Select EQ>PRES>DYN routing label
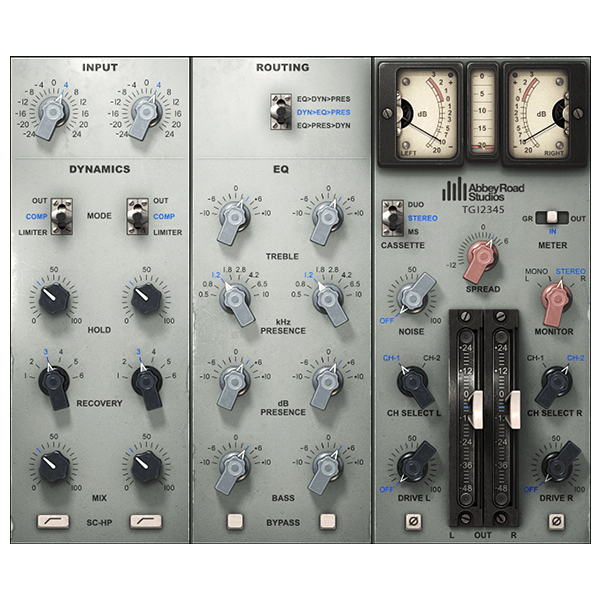Screen dimensions: 600x600 pyautogui.click(x=323, y=126)
